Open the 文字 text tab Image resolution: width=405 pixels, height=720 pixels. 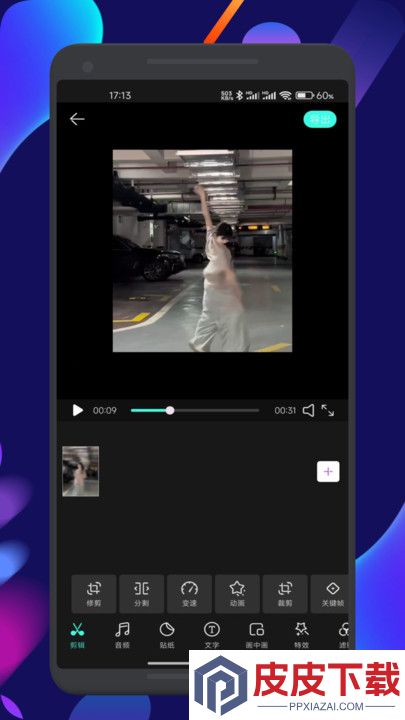click(x=212, y=635)
